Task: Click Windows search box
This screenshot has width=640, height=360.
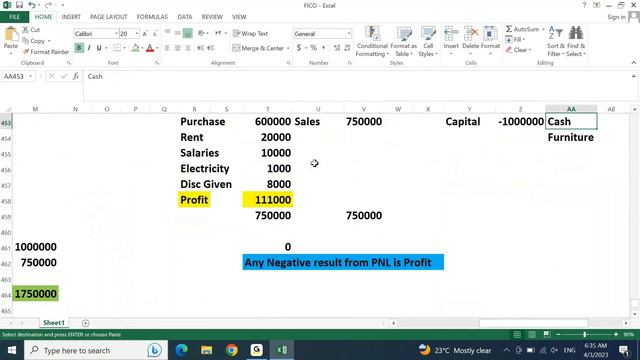Action: 96,350
